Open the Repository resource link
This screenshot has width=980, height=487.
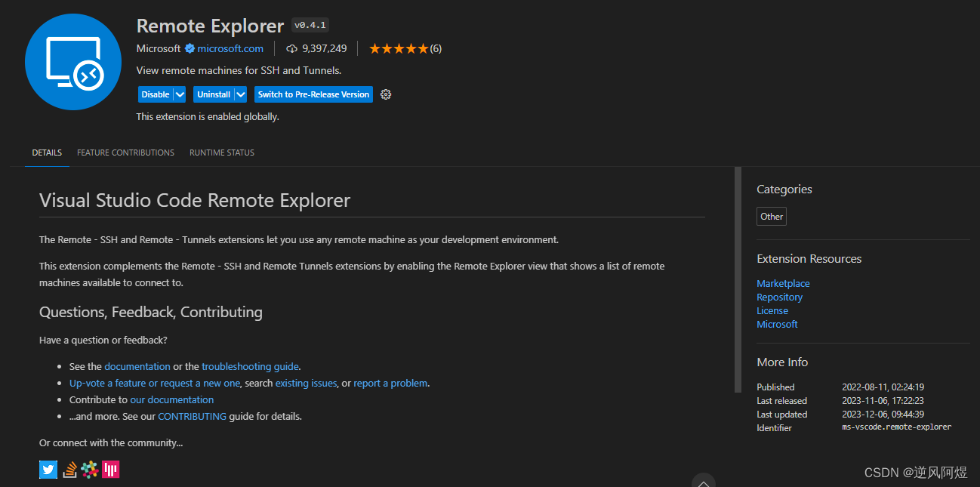click(x=779, y=297)
